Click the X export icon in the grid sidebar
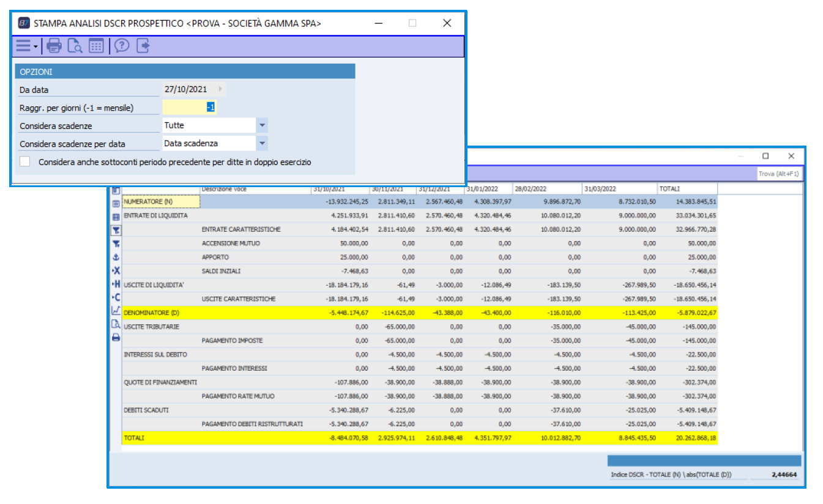 (116, 270)
